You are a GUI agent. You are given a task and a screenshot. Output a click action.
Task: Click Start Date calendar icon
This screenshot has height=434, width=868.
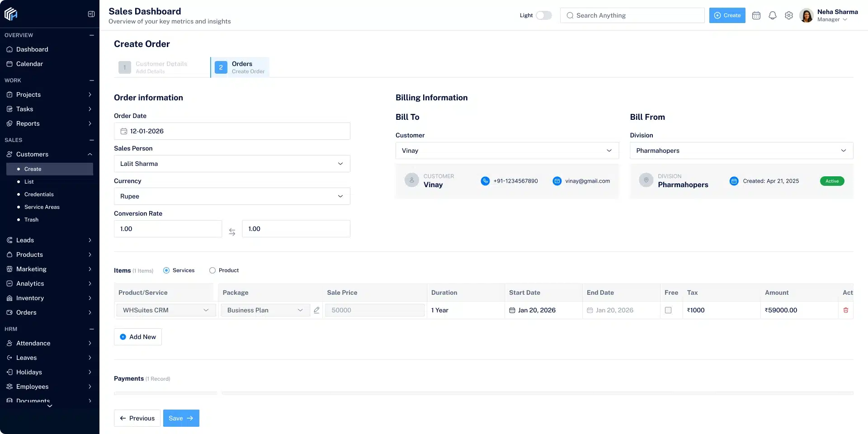(x=512, y=310)
